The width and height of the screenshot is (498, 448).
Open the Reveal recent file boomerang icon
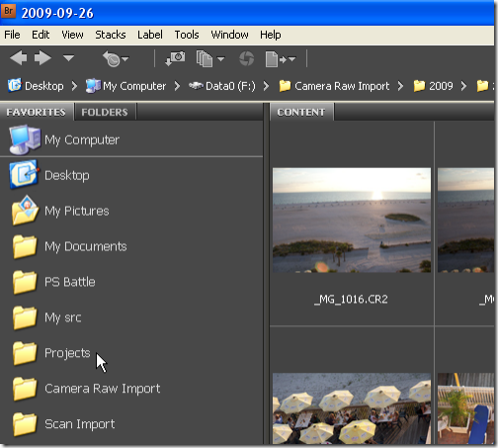pos(112,59)
